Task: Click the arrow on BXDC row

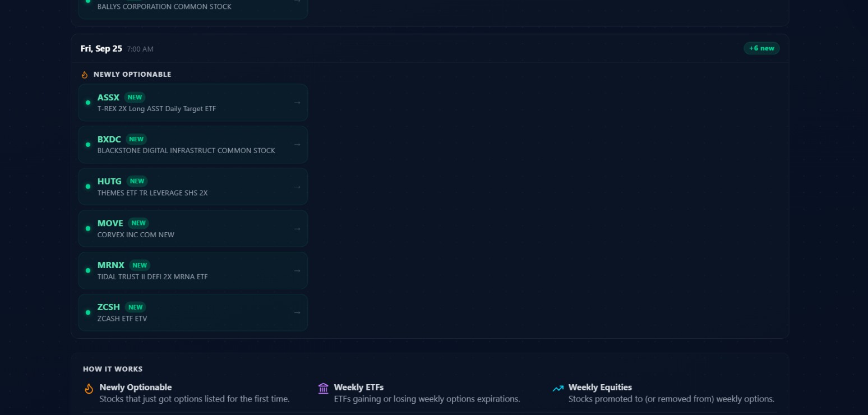Action: pyautogui.click(x=297, y=145)
